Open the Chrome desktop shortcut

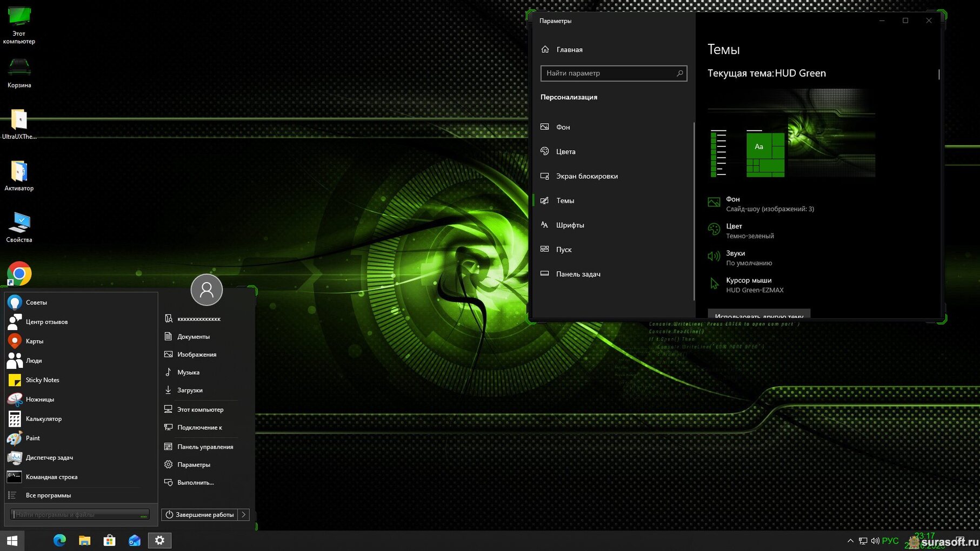(x=19, y=274)
